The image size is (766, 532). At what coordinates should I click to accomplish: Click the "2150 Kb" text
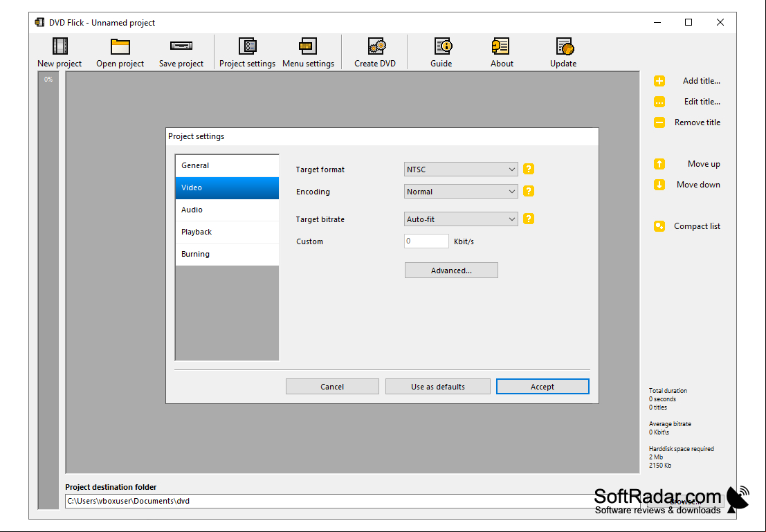click(660, 466)
